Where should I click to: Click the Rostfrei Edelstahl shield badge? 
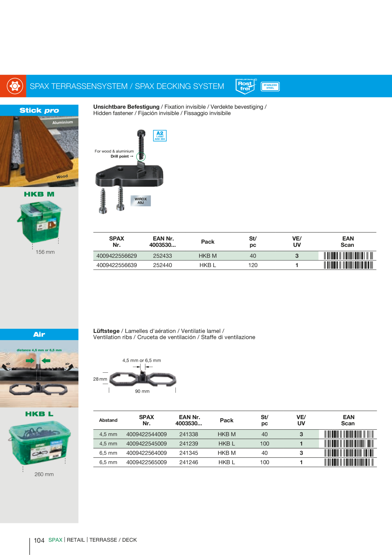click(246, 86)
